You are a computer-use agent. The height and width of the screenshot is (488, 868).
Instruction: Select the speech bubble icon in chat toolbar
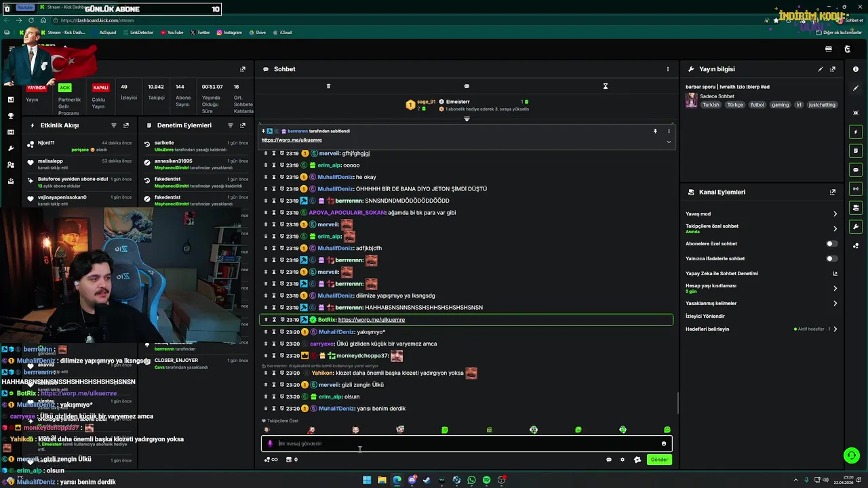pos(467,86)
